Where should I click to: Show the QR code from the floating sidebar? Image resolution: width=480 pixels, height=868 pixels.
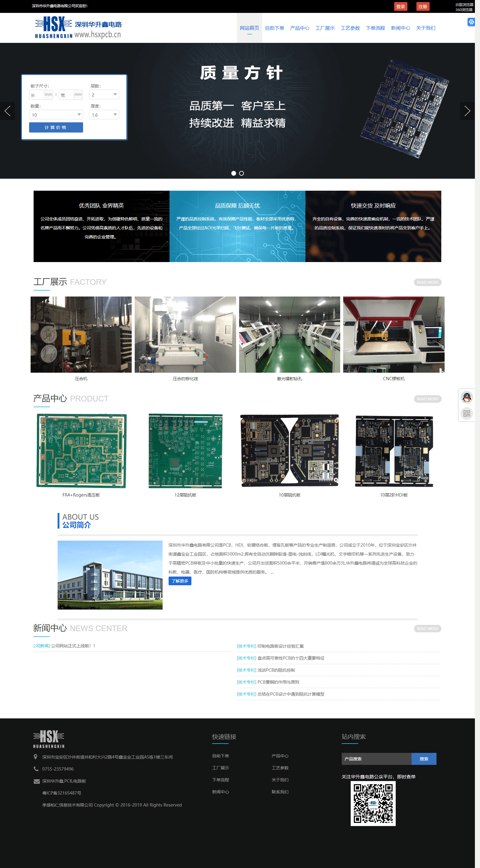point(467,413)
